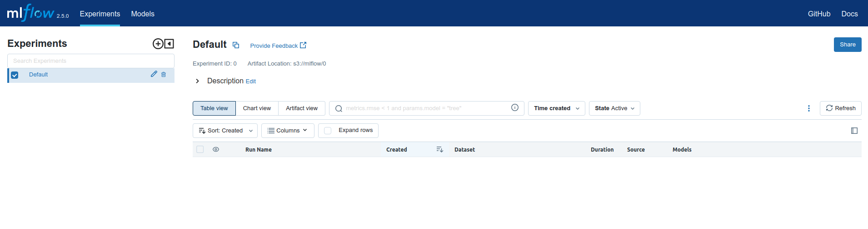Copy the Default experiment name
The image size is (868, 229).
(x=236, y=45)
